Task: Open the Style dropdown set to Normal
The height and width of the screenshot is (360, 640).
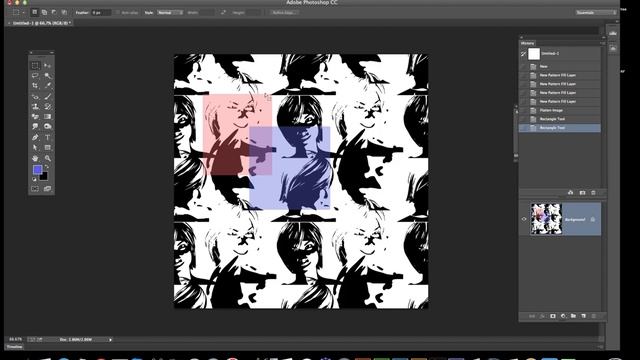Action: [x=170, y=13]
